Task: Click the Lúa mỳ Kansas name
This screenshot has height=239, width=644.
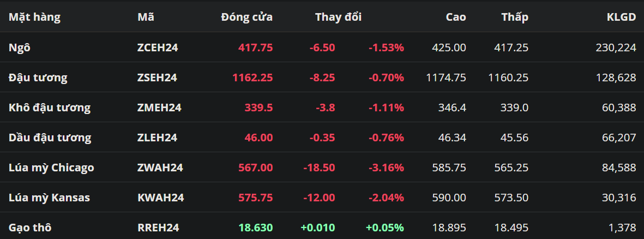Action: click(x=49, y=198)
